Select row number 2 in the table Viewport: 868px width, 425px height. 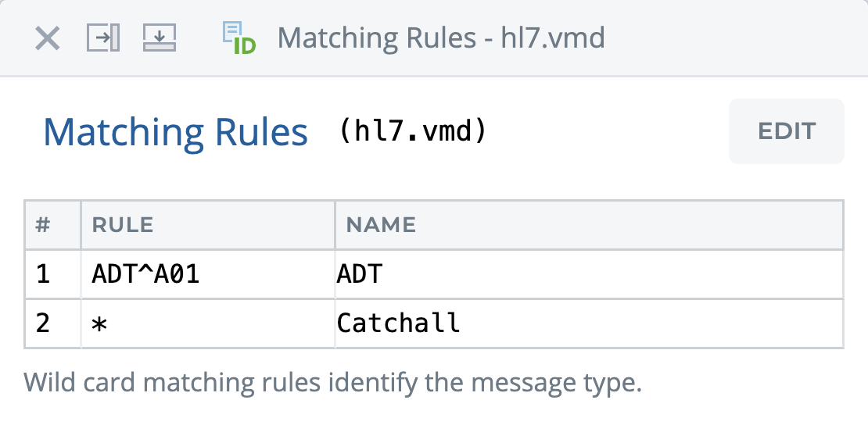pyautogui.click(x=44, y=323)
